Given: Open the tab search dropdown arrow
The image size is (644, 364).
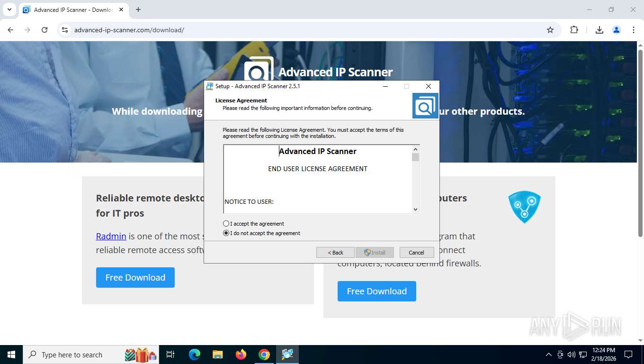Looking at the screenshot, I should (x=9, y=9).
